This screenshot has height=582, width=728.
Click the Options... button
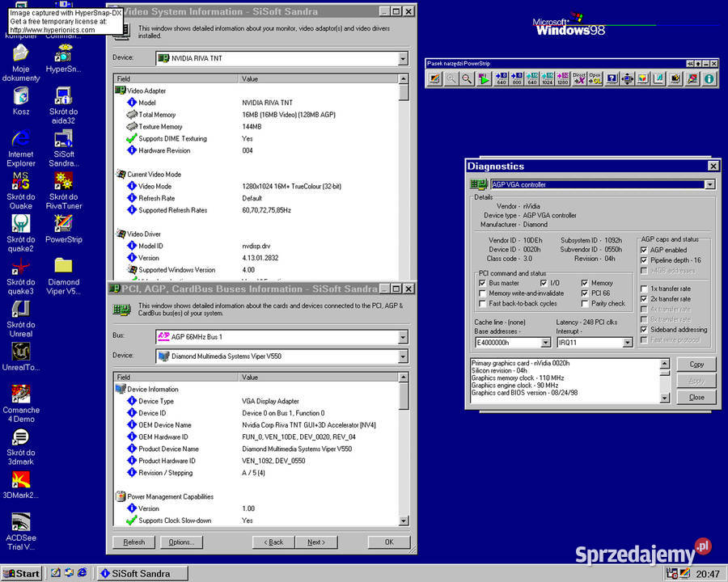coord(181,542)
